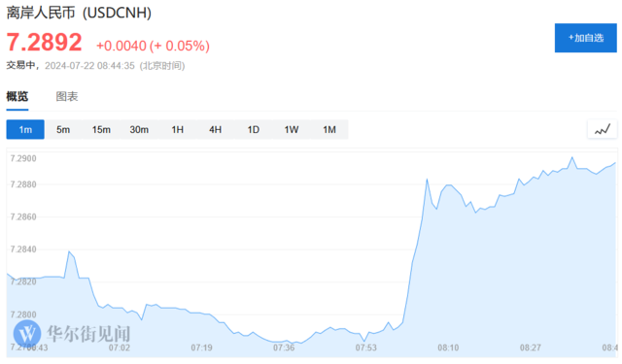Viewport: 622px width, 364px height.
Task: Click the timestamp 2024-07-22 08:44:35
Action: tap(89, 66)
